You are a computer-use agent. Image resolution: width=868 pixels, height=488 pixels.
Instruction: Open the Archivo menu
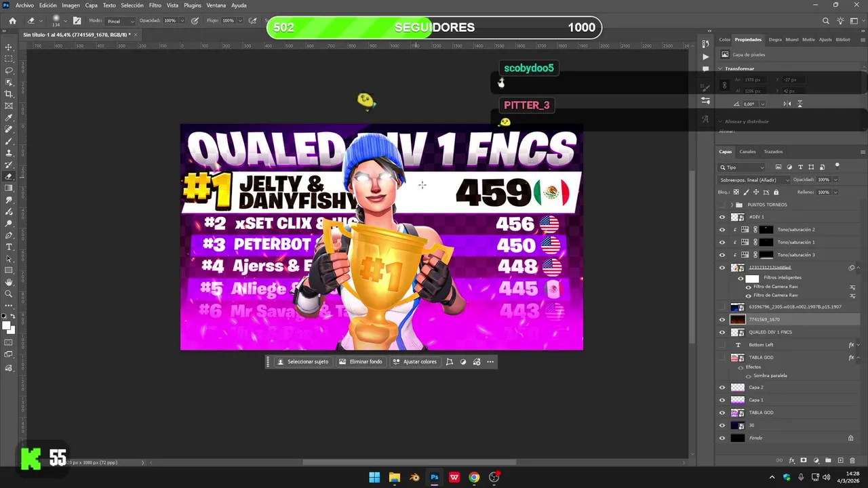click(24, 5)
